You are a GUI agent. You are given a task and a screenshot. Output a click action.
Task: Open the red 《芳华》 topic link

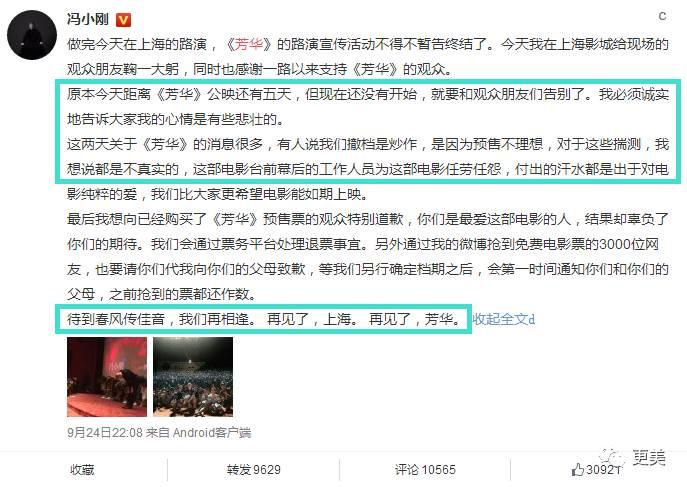(248, 44)
